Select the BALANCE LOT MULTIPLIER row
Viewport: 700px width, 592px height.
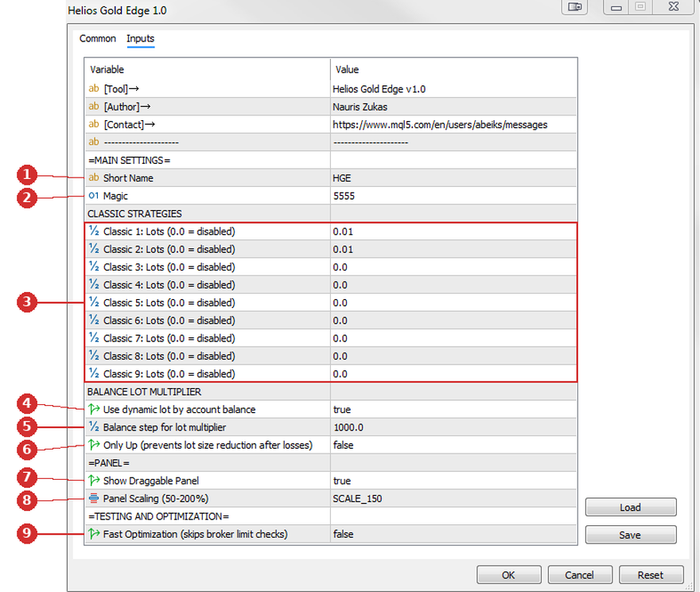click(x=330, y=391)
